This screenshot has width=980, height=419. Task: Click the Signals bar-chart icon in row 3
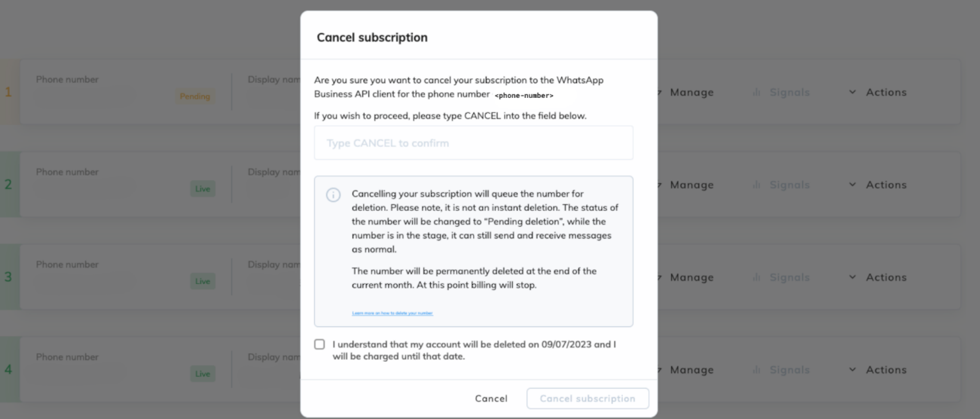[756, 278]
